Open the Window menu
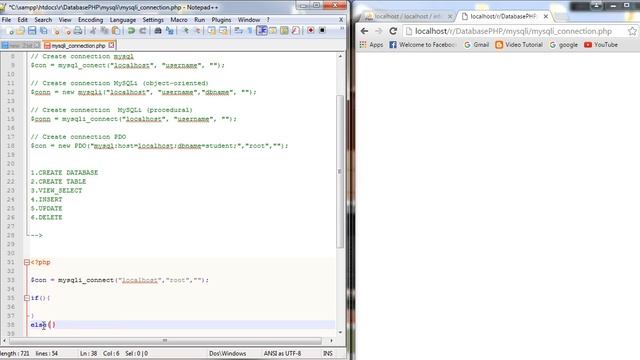Screen dimensions: 640x360 pos(249,20)
